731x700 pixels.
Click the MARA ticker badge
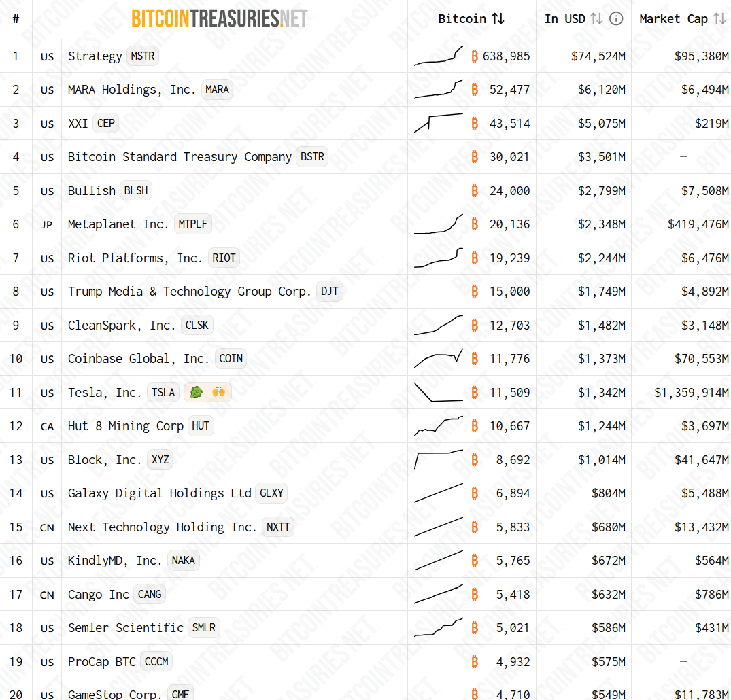tap(217, 90)
